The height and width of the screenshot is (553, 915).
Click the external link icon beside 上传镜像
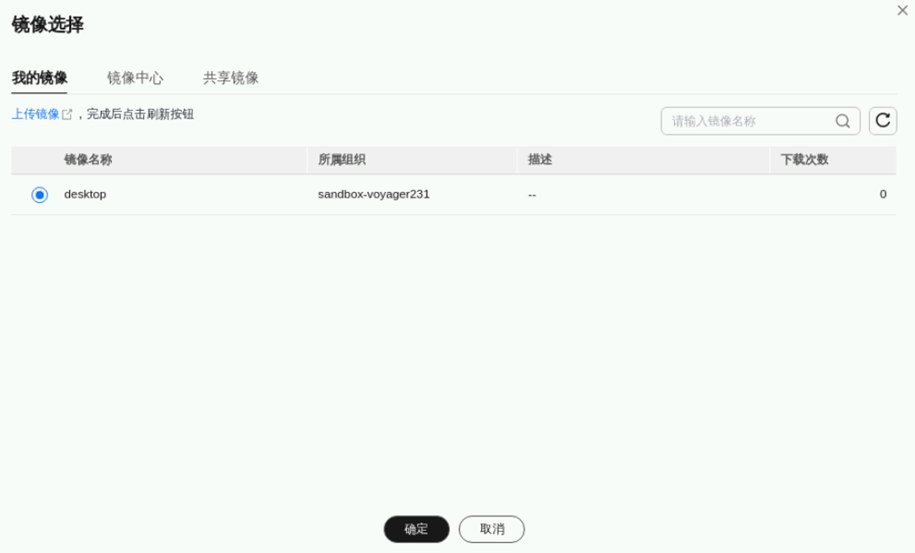(67, 114)
